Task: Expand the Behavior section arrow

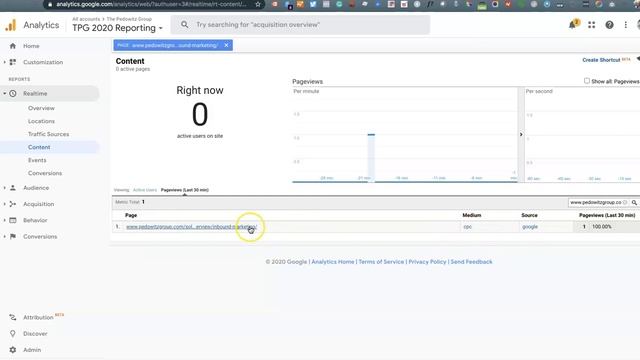Action: tap(4, 220)
